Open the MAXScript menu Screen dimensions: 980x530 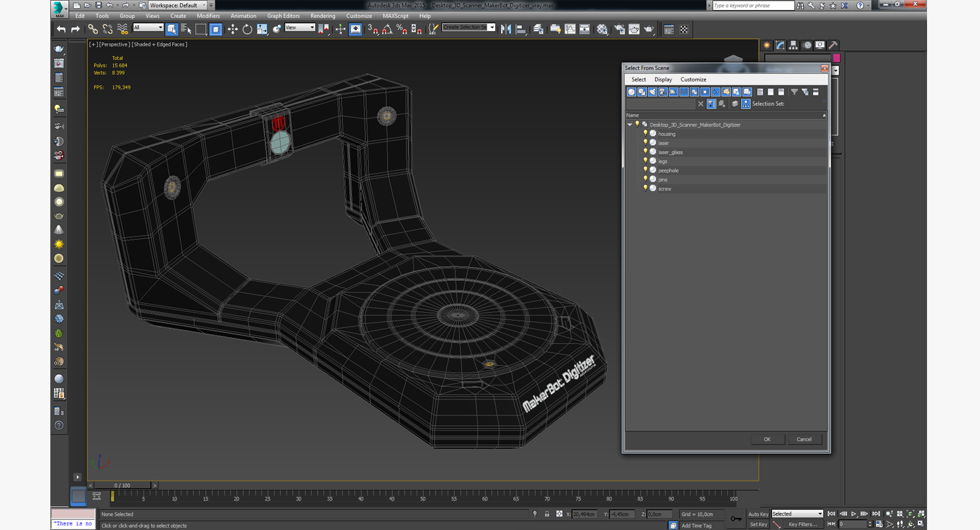pyautogui.click(x=395, y=16)
